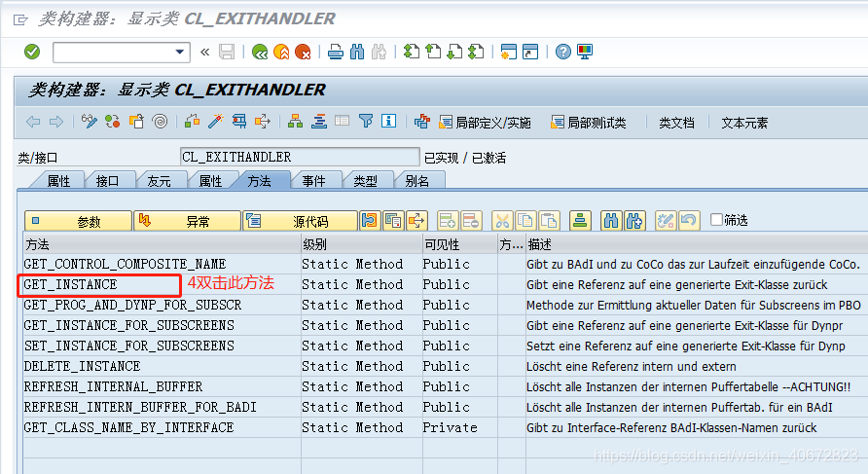Click the binoculars Find icon in the methods toolbar
Image resolution: width=868 pixels, height=474 pixels.
click(610, 221)
